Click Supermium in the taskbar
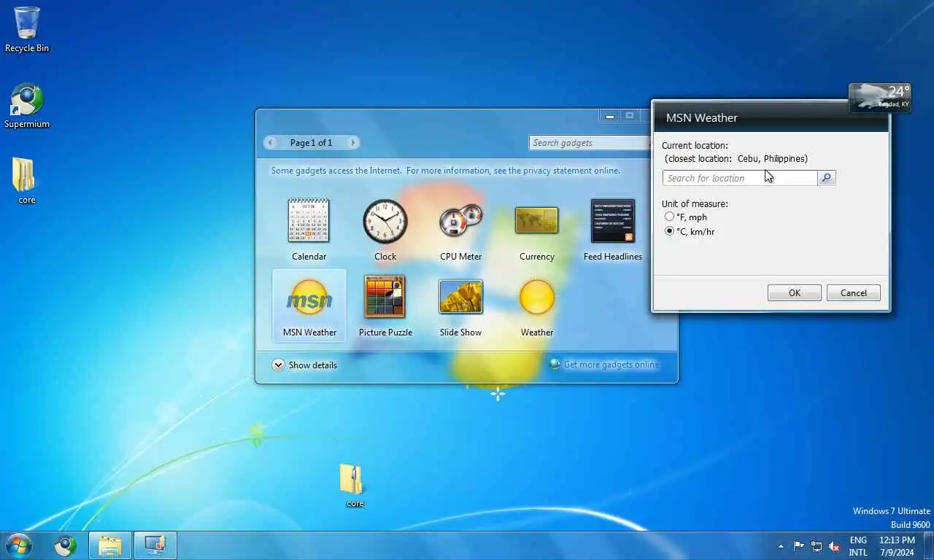Screen dimensions: 934x560 pyautogui.click(x=66, y=545)
